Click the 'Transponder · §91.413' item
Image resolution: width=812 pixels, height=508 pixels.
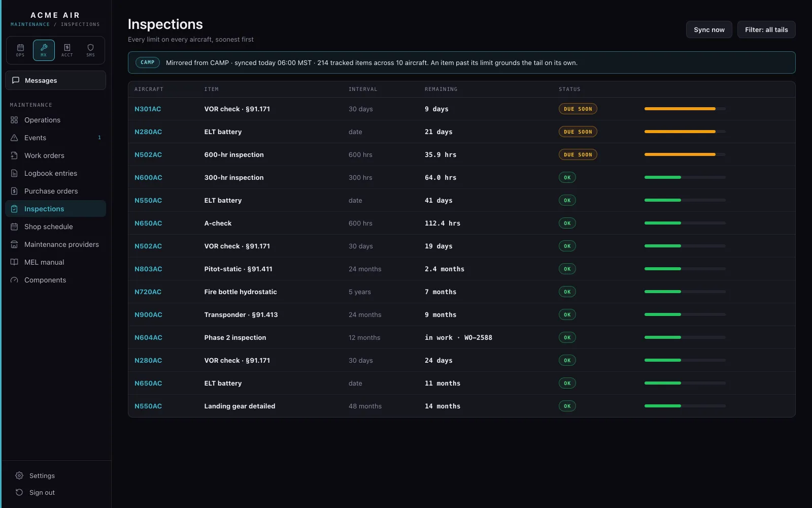click(x=241, y=314)
